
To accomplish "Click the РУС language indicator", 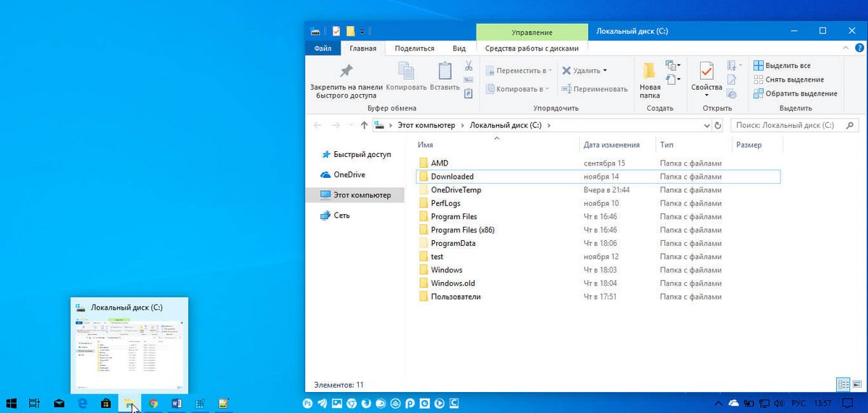I will tap(797, 403).
